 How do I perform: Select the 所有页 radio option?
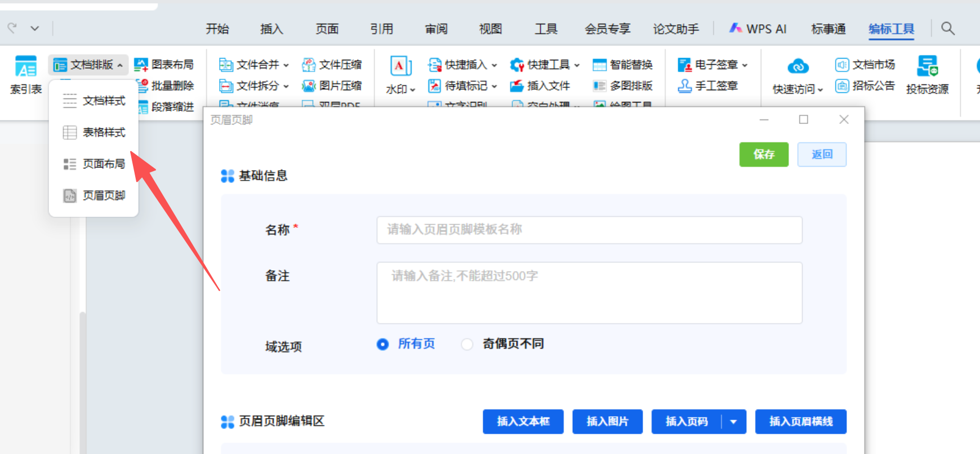pos(383,344)
